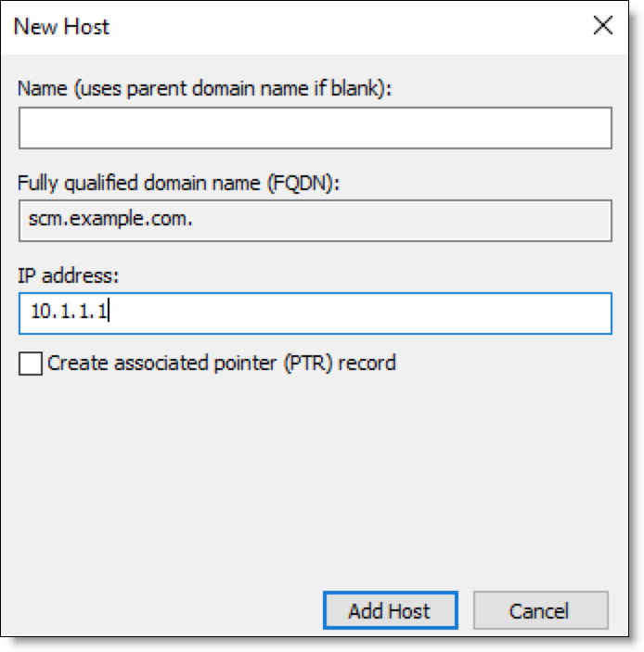Screen dimensions: 644x652
Task: Tick the Create associated pointer (PTR) record checkbox
Action: click(x=31, y=363)
